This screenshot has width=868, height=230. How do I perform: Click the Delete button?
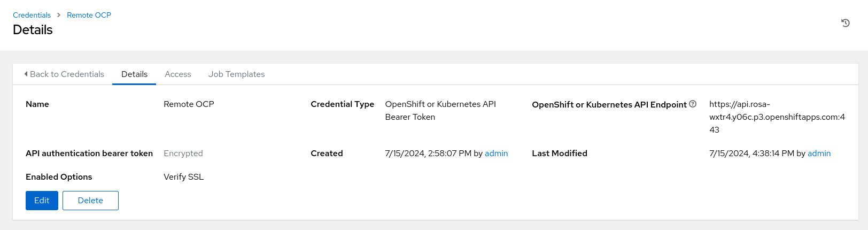click(x=90, y=201)
